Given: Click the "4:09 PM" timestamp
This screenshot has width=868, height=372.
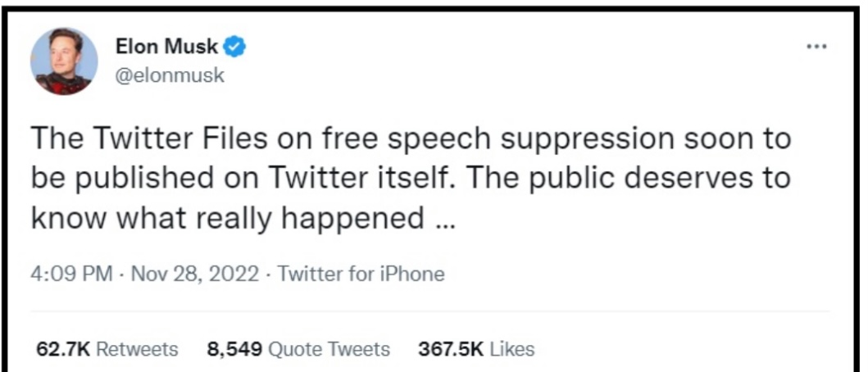Looking at the screenshot, I should pos(71,274).
